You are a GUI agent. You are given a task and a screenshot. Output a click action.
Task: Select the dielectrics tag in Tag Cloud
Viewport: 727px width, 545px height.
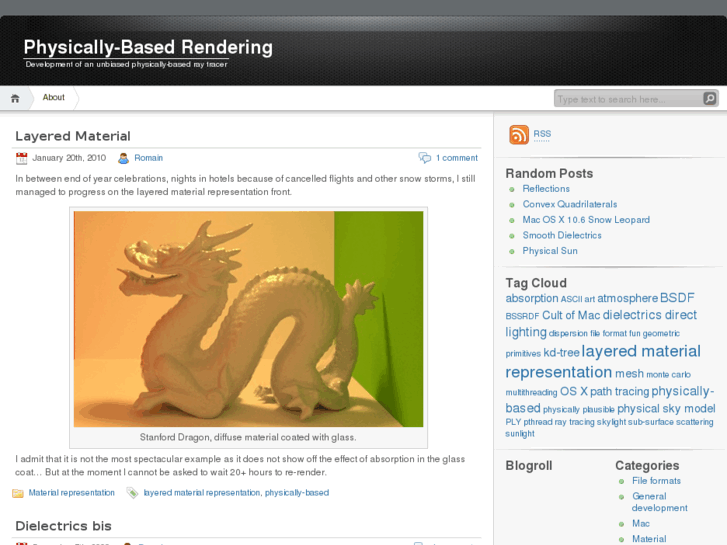[x=631, y=315]
